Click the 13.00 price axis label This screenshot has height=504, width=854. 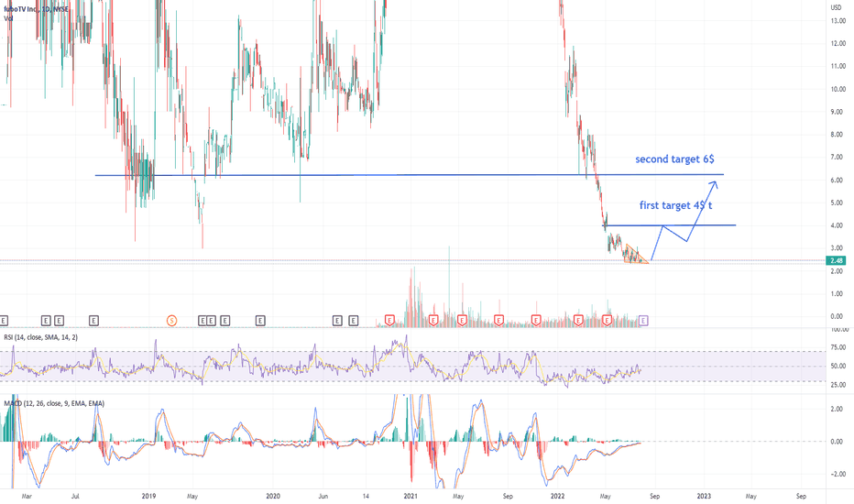pos(838,21)
